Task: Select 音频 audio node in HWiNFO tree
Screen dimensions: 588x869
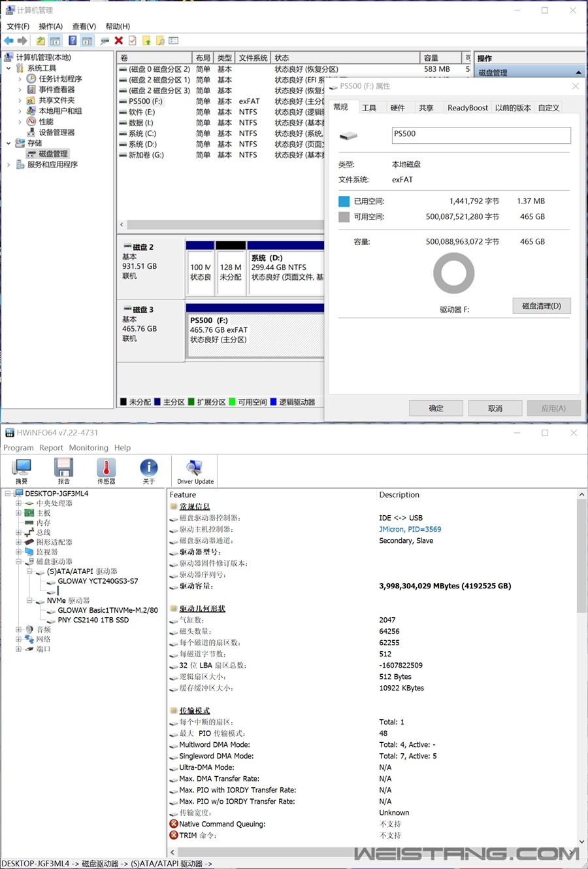Action: (43, 630)
